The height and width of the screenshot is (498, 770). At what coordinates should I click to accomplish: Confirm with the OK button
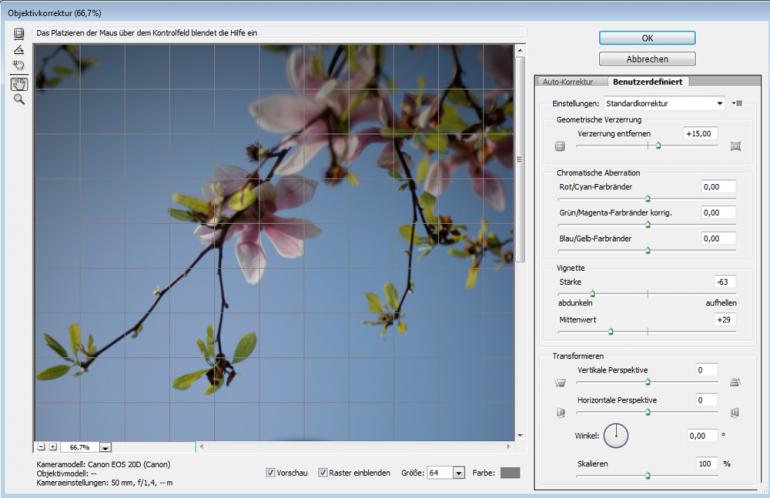pyautogui.click(x=647, y=38)
